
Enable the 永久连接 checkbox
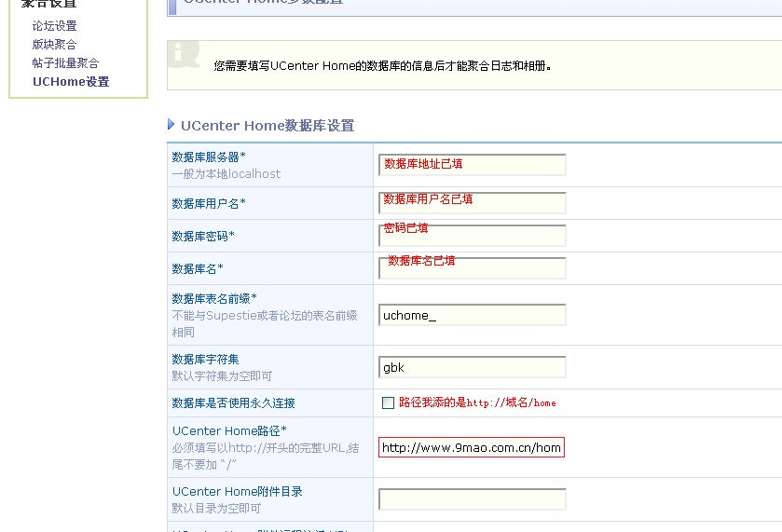tap(388, 402)
